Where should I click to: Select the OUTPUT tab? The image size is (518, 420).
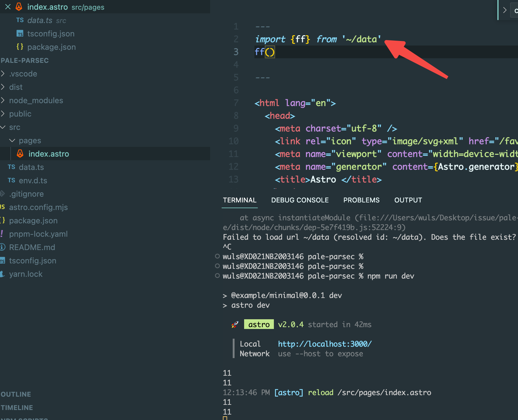(x=408, y=200)
